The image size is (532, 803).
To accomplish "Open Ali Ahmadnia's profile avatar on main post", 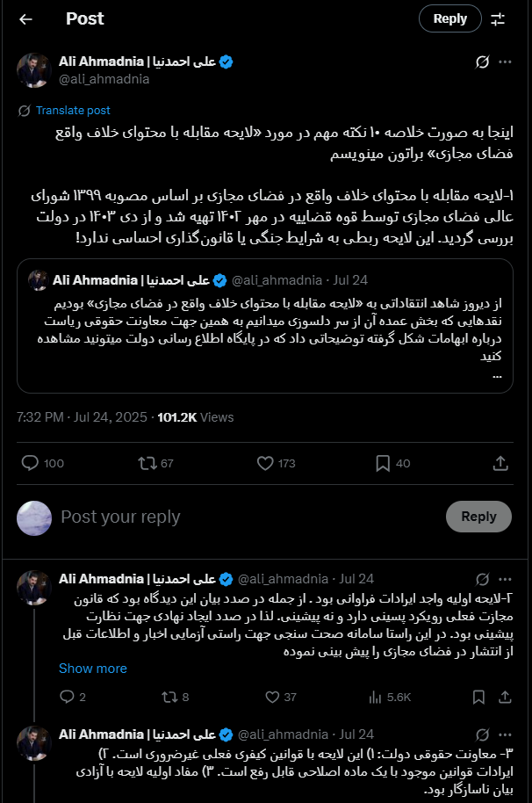I will (x=34, y=70).
